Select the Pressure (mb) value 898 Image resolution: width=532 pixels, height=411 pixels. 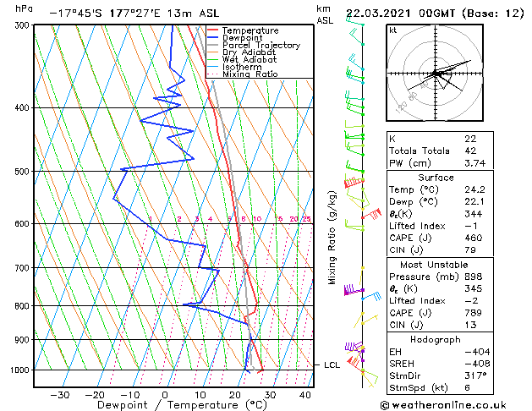coord(474,277)
